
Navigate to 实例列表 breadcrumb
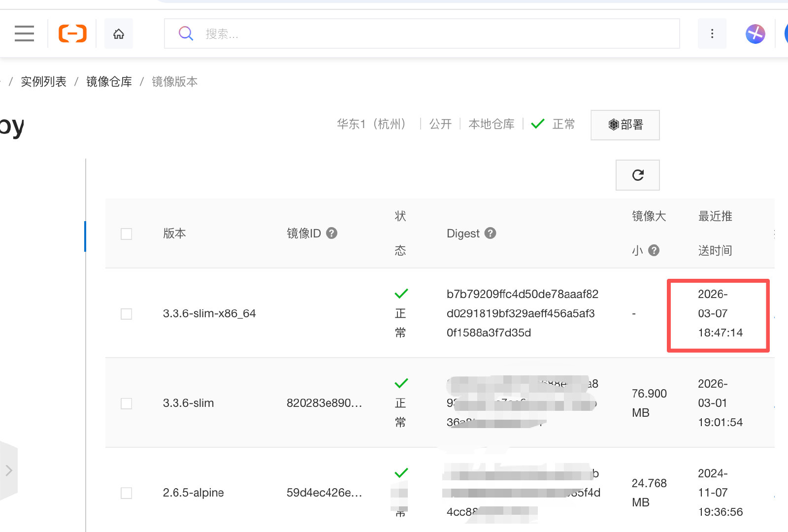(43, 82)
